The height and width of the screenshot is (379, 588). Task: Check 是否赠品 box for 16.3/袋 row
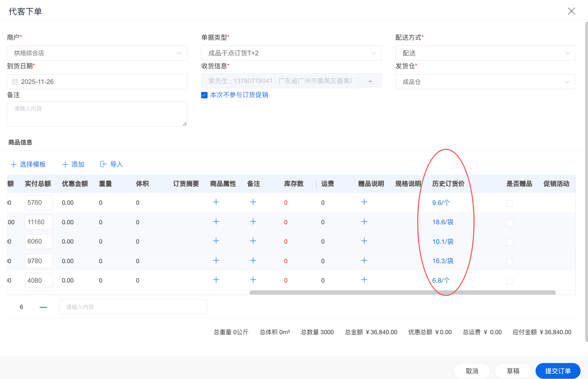click(509, 262)
